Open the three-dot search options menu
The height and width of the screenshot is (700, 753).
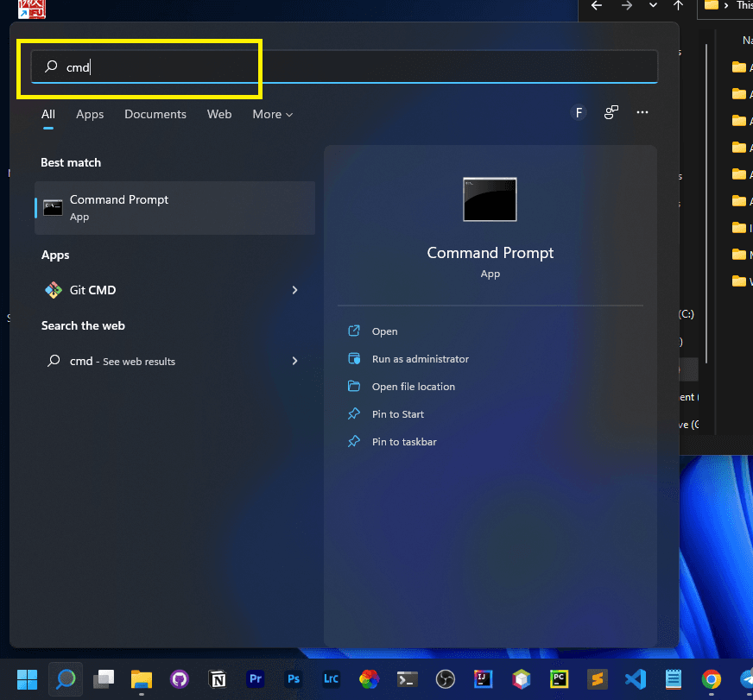(642, 112)
